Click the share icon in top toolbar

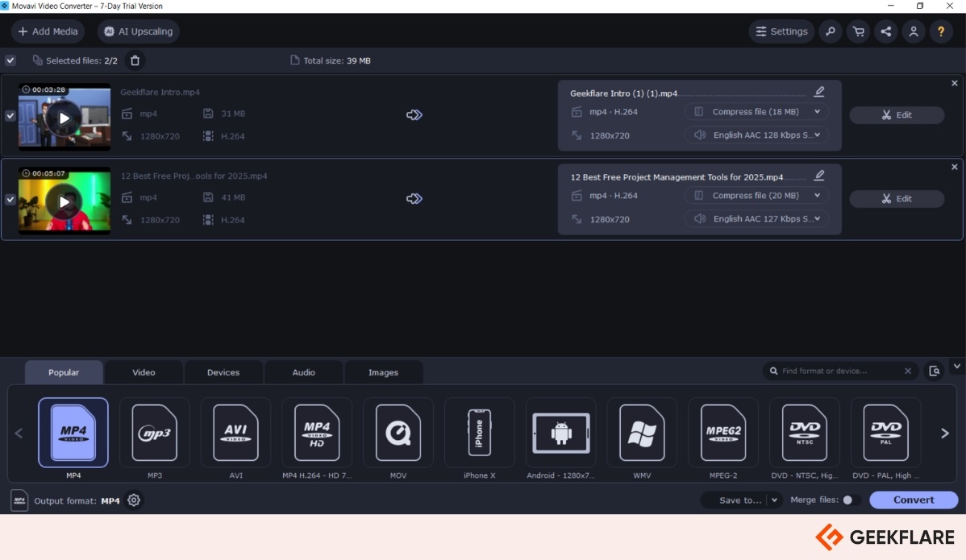pos(886,31)
